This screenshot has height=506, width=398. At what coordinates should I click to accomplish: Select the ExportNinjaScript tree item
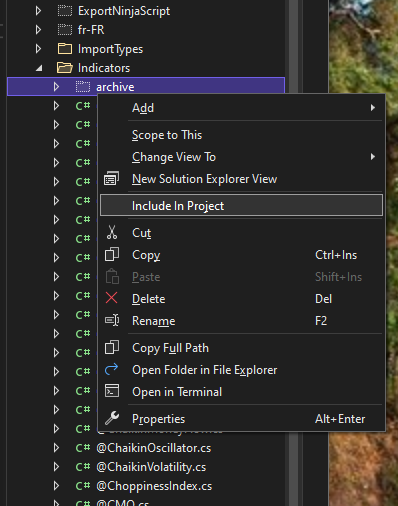124,11
